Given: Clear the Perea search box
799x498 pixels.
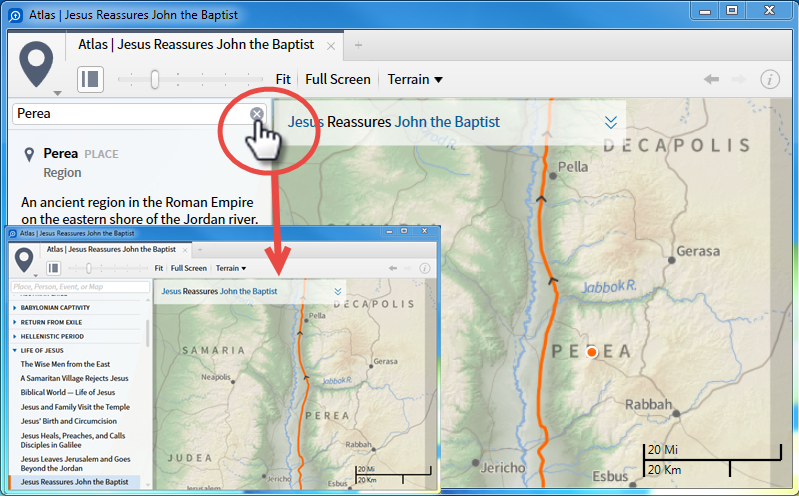Looking at the screenshot, I should pos(257,114).
